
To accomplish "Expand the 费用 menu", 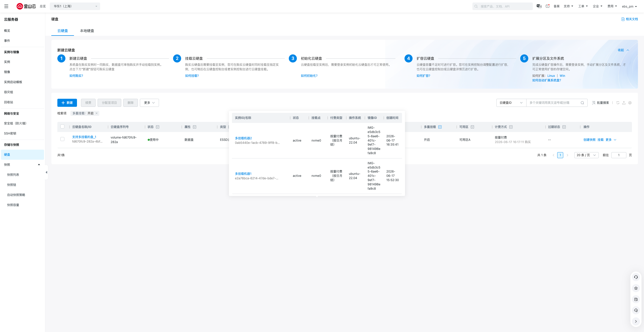I will pos(612,6).
